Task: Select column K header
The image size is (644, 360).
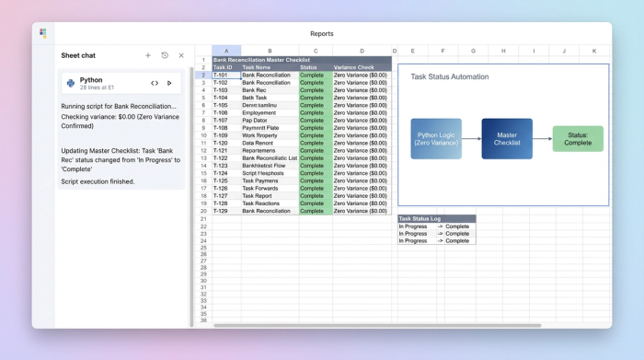Action: pos(594,51)
